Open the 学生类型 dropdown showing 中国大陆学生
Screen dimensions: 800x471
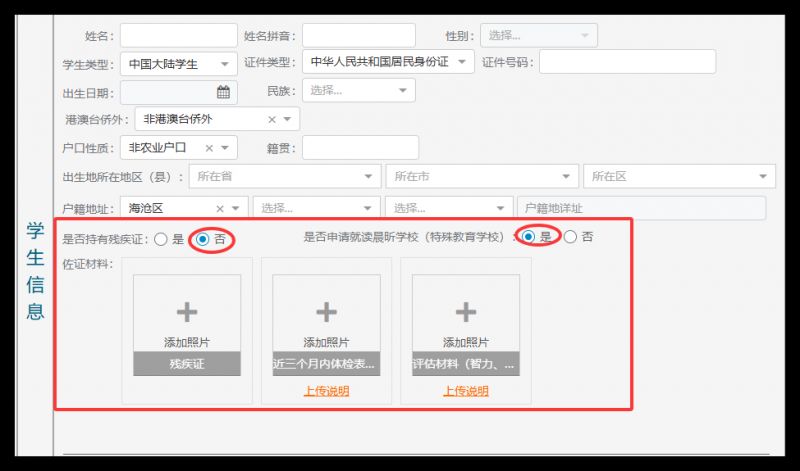[179, 64]
